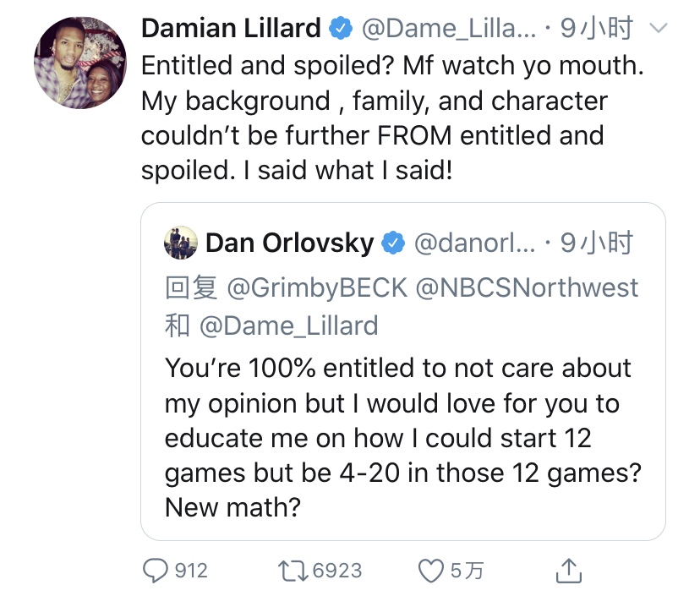Viewport: 700px width, 596px height.
Task: Click Dan Orlovsky's verified badge
Action: pos(393,243)
